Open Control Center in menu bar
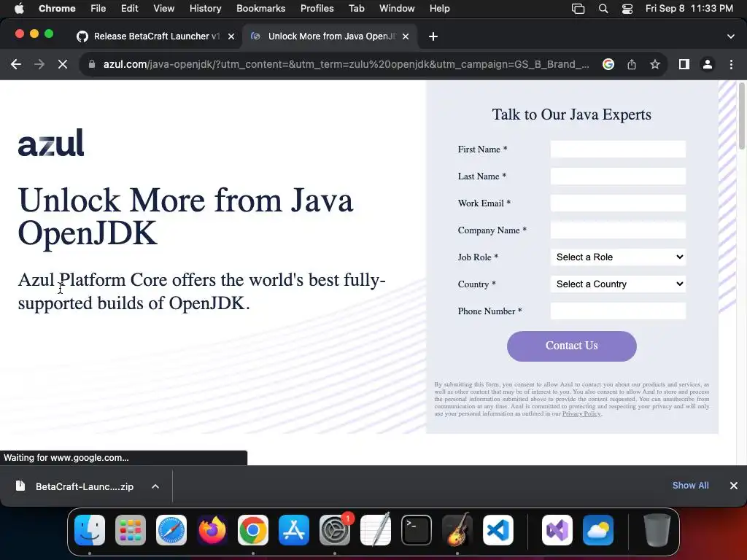The height and width of the screenshot is (560, 747). pos(627,9)
